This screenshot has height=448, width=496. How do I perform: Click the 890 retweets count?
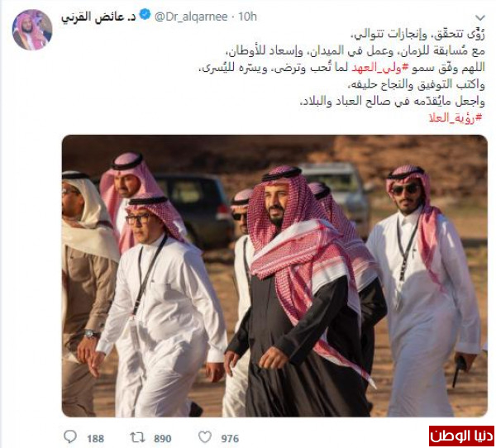pyautogui.click(x=163, y=439)
